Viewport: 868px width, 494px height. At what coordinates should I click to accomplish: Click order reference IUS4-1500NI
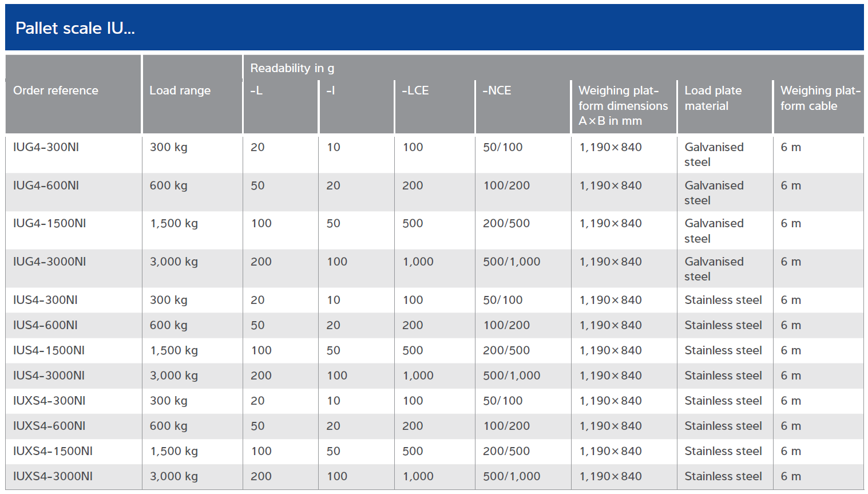[49, 350]
